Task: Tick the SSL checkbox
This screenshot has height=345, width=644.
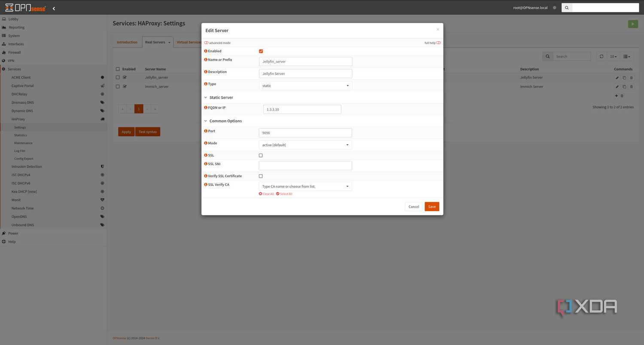Action: click(x=261, y=155)
